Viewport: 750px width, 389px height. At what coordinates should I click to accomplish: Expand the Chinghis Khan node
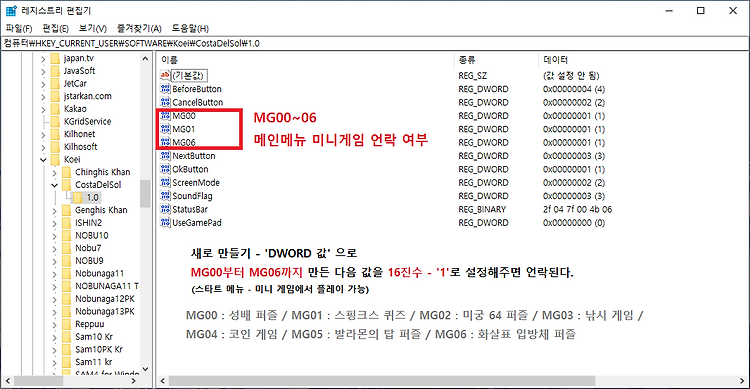(54, 172)
